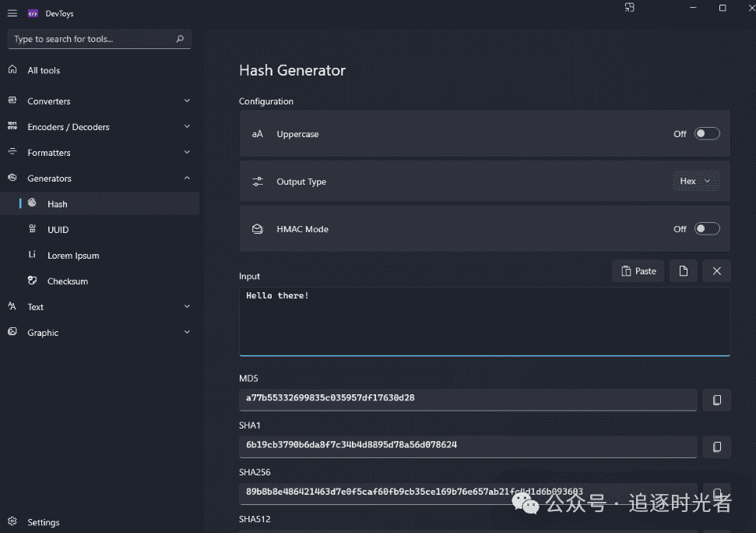Select Checksum in the sidebar
756x533 pixels.
pos(67,281)
